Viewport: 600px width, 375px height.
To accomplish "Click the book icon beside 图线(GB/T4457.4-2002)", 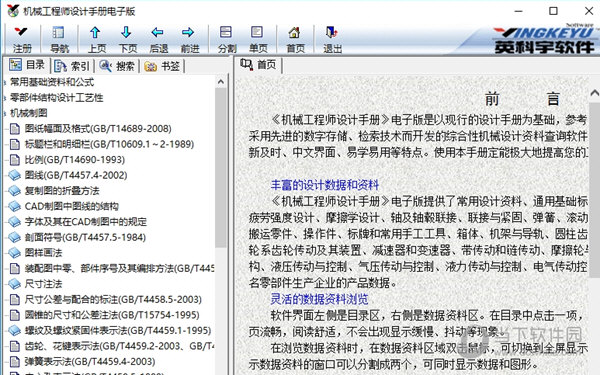I will [15, 175].
